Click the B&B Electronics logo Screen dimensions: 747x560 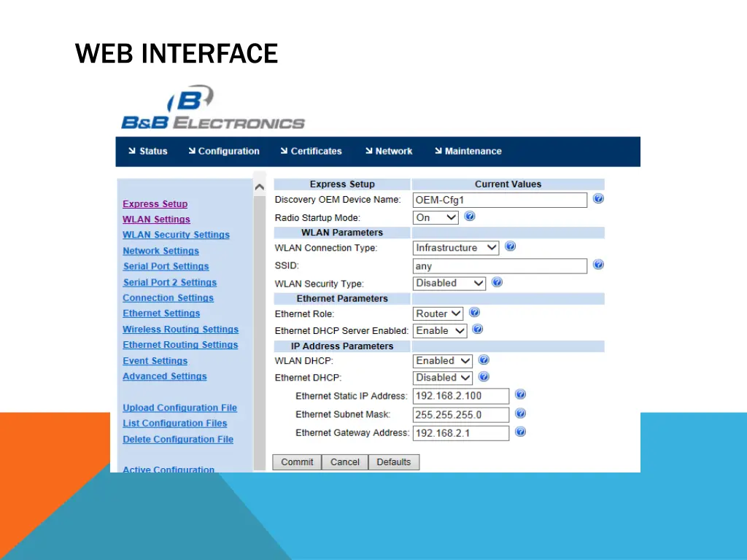[x=213, y=108]
